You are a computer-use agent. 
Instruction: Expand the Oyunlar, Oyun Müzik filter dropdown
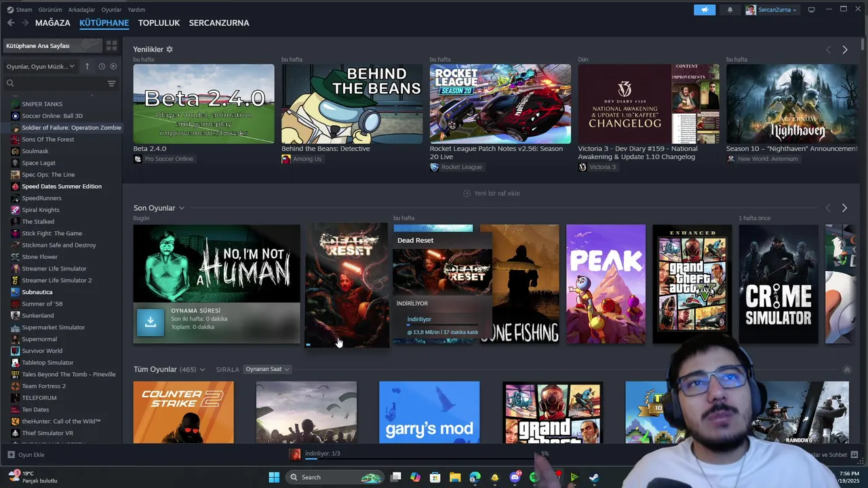(41, 66)
